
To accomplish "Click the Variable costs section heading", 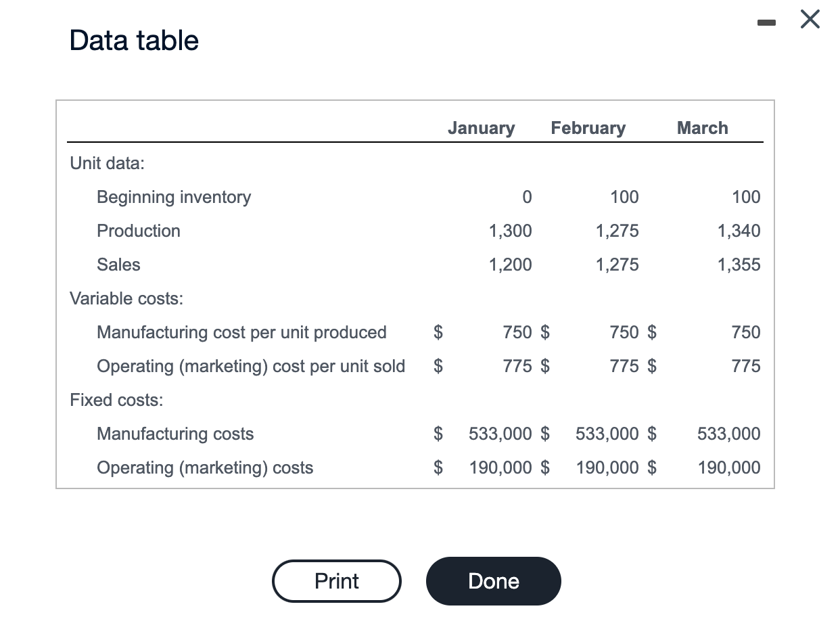I will click(x=126, y=298).
